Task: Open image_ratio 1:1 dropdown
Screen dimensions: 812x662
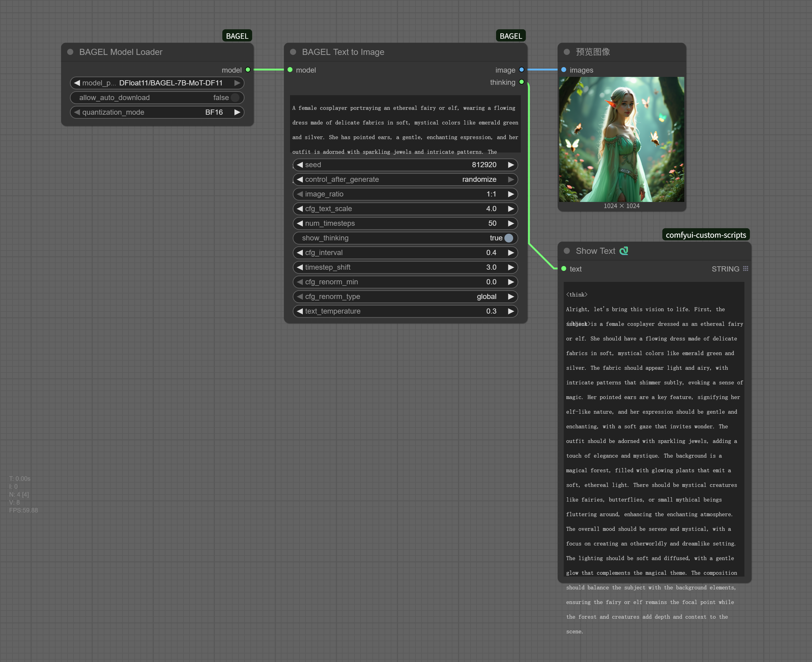Action: pyautogui.click(x=405, y=194)
